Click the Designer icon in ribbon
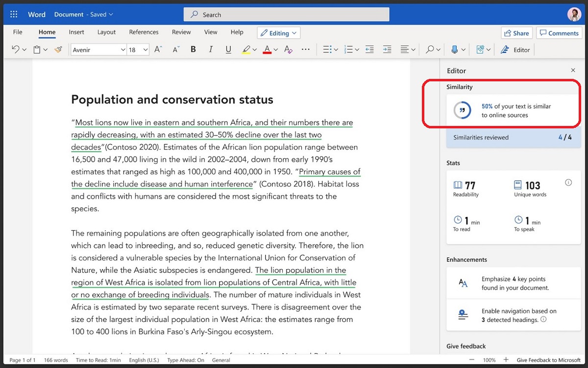The height and width of the screenshot is (368, 588). pyautogui.click(x=480, y=49)
